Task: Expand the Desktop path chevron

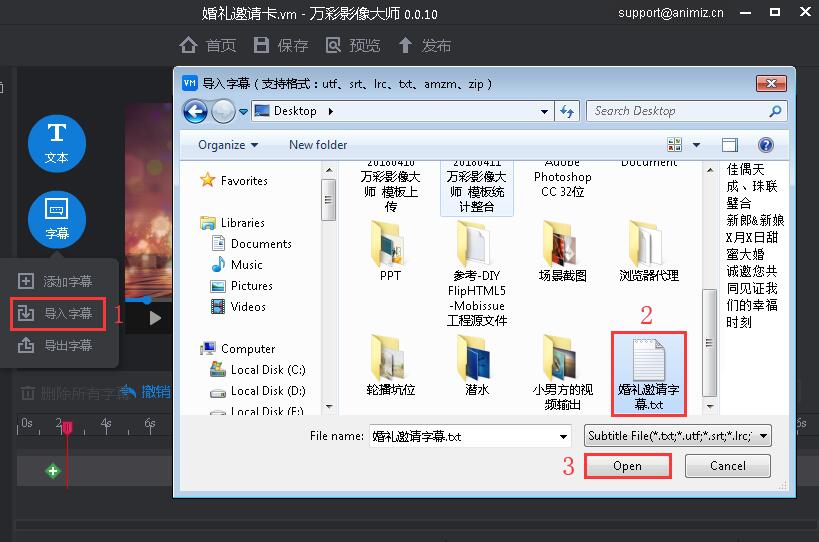Action: 331,111
